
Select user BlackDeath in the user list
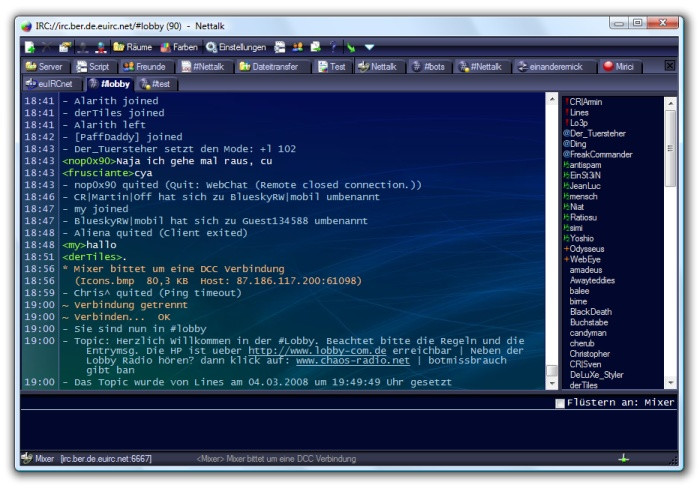591,312
